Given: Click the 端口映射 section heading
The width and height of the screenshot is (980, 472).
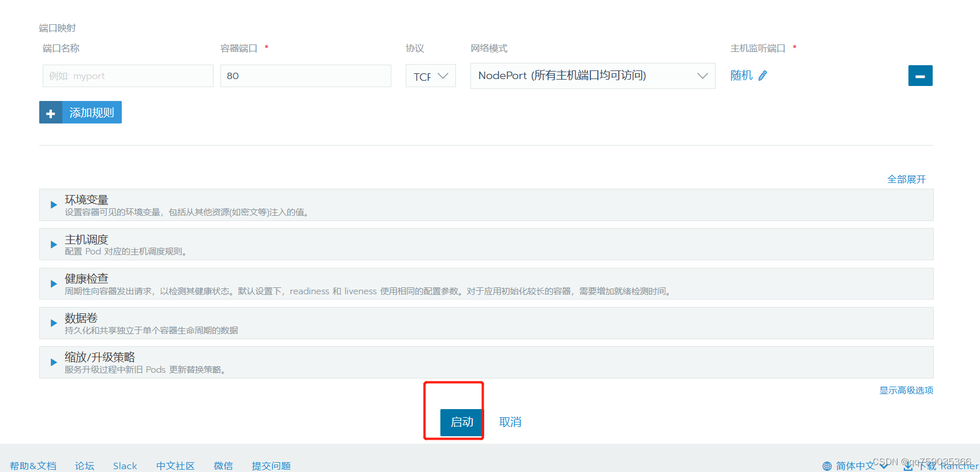Looking at the screenshot, I should pos(58,28).
